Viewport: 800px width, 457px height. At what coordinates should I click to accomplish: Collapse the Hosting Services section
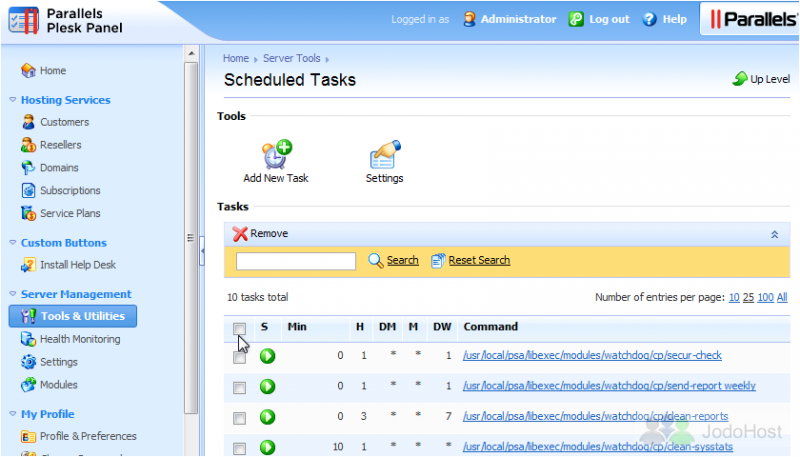[x=13, y=100]
